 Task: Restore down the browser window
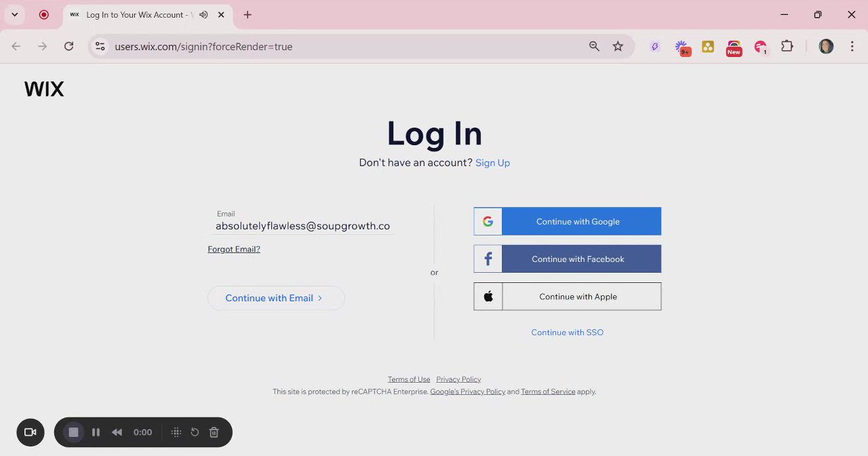tap(818, 14)
